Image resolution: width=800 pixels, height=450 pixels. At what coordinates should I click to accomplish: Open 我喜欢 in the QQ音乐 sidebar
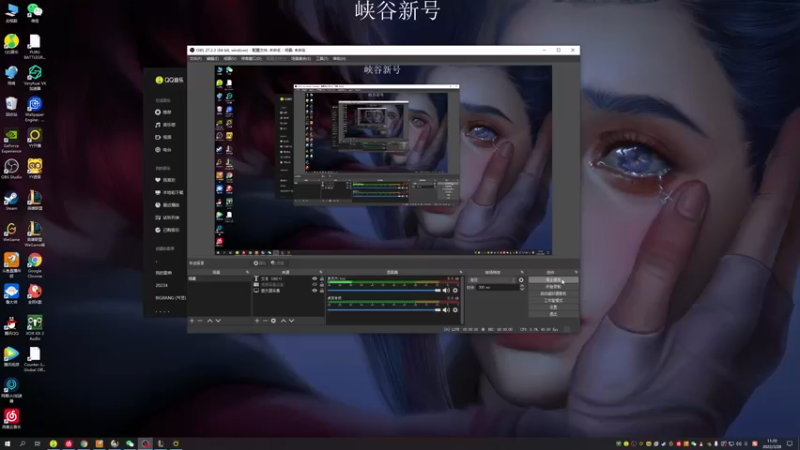pyautogui.click(x=165, y=180)
